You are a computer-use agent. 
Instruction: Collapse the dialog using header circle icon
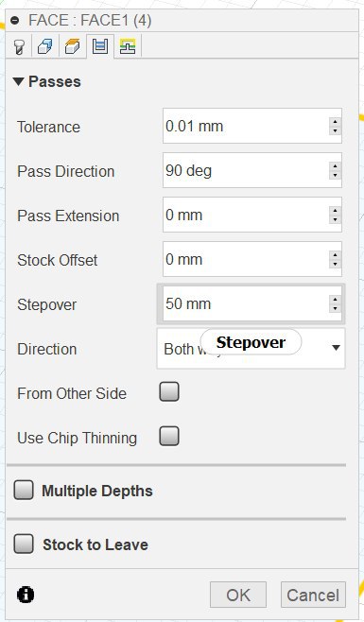point(15,21)
